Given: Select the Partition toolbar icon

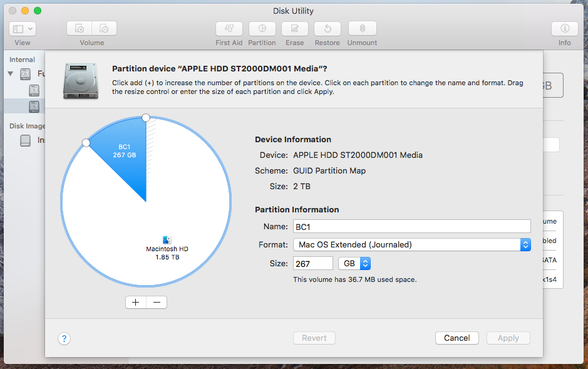Looking at the screenshot, I should tap(262, 28).
